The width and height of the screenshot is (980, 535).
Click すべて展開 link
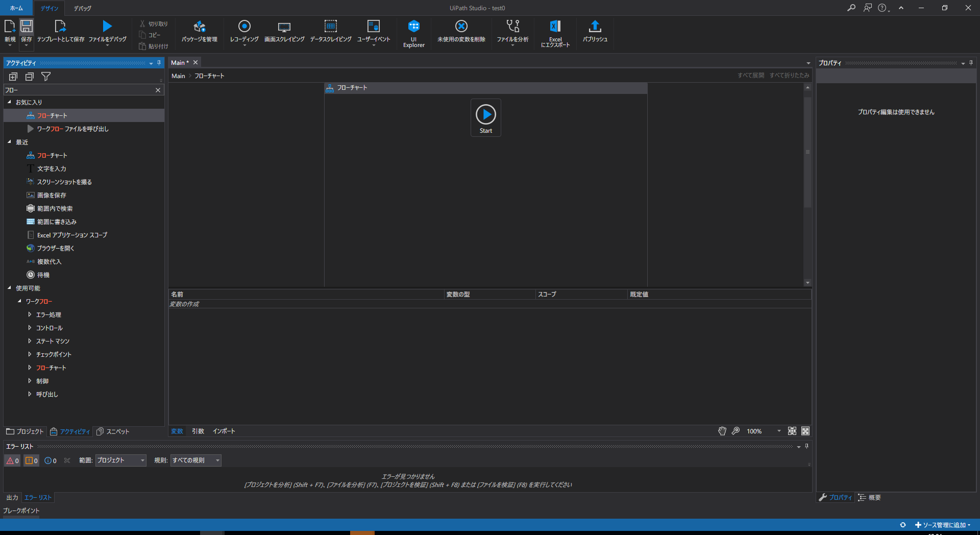[751, 76]
